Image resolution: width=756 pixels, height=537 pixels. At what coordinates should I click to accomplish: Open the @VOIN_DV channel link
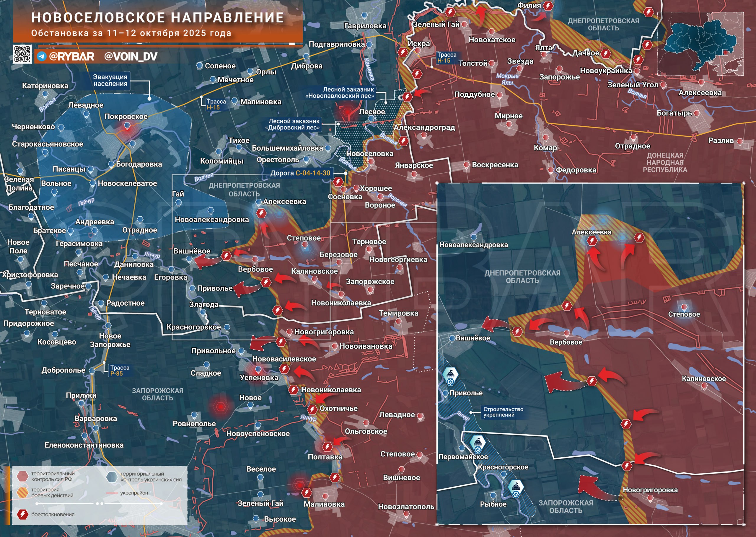(131, 57)
